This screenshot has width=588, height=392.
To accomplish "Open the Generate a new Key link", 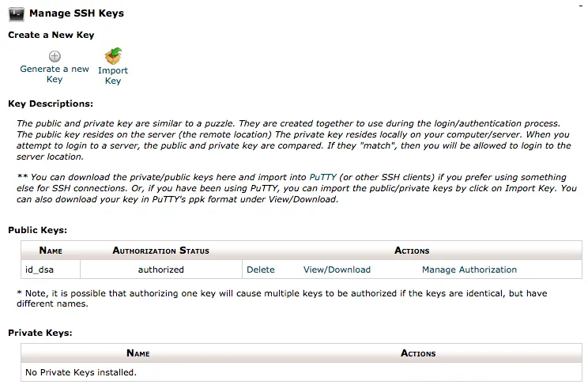I will tap(55, 74).
